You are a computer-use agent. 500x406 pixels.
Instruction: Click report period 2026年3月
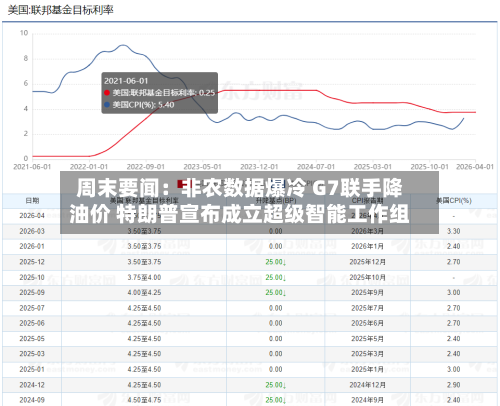coord(367,231)
